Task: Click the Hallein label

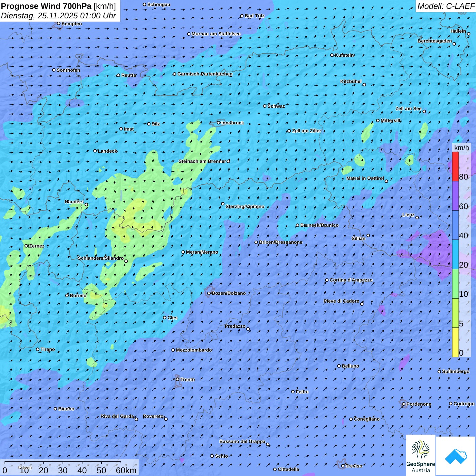Action: pyautogui.click(x=458, y=31)
